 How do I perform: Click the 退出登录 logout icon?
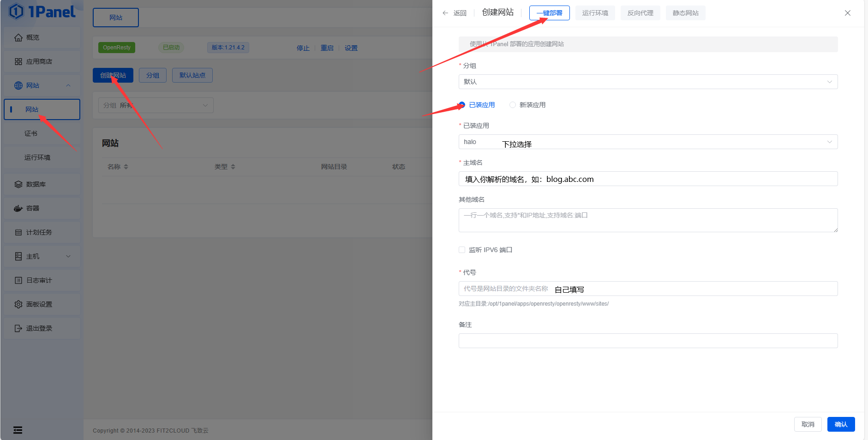[x=18, y=328]
